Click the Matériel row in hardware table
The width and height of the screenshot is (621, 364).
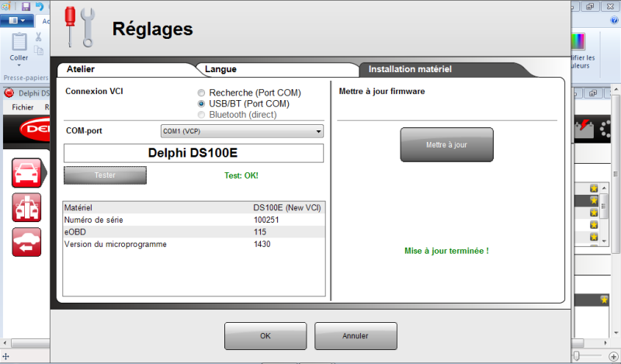pyautogui.click(x=193, y=207)
